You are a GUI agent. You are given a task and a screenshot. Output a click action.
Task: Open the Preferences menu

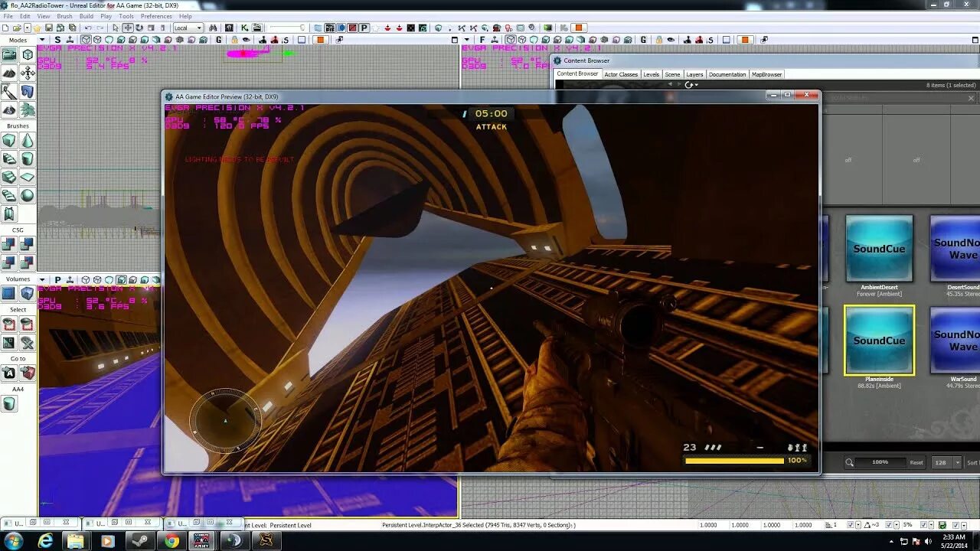pyautogui.click(x=156, y=16)
